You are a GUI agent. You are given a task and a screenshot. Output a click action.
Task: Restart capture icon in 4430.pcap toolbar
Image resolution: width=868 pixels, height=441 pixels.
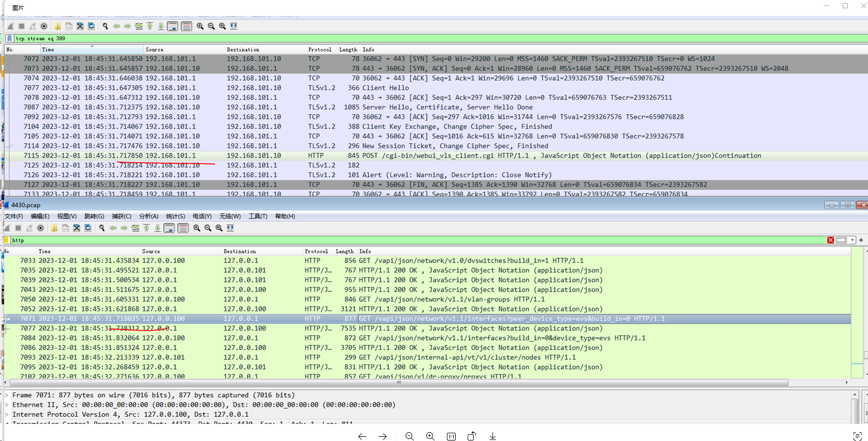[29, 228]
